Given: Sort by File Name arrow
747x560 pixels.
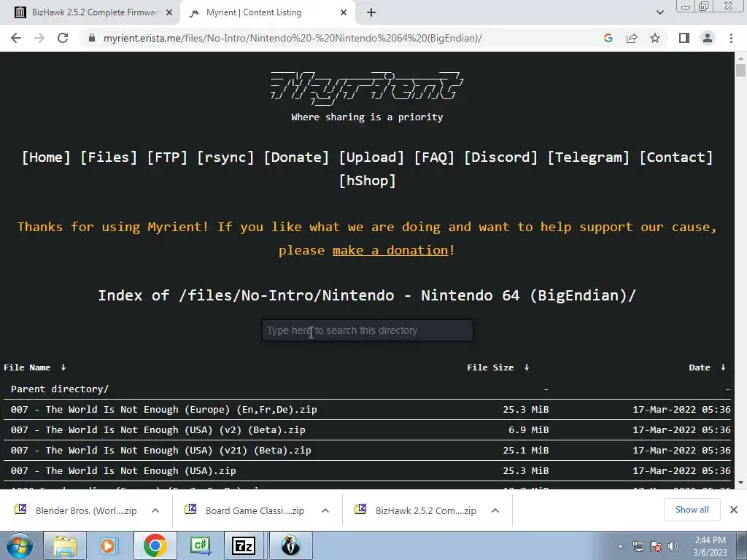Looking at the screenshot, I should [63, 367].
